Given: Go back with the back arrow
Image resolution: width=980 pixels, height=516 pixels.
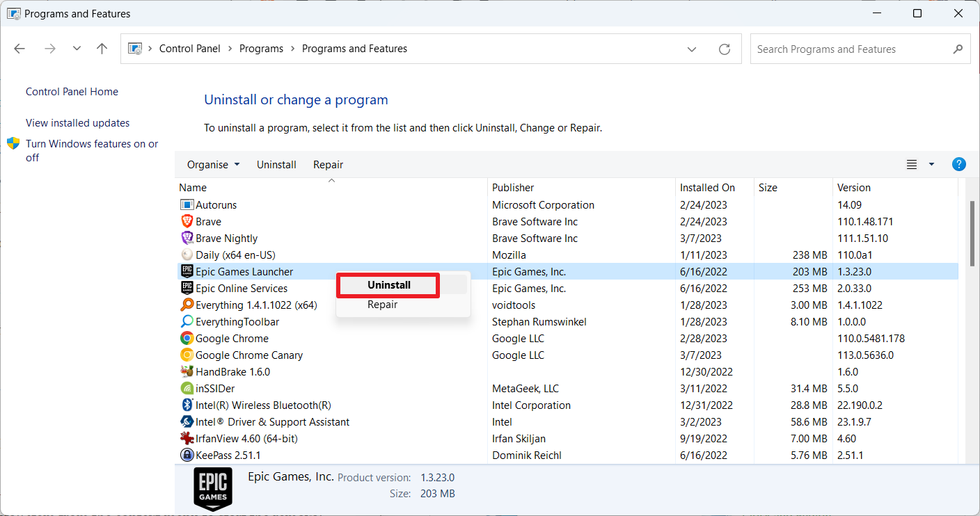Looking at the screenshot, I should click(x=19, y=49).
